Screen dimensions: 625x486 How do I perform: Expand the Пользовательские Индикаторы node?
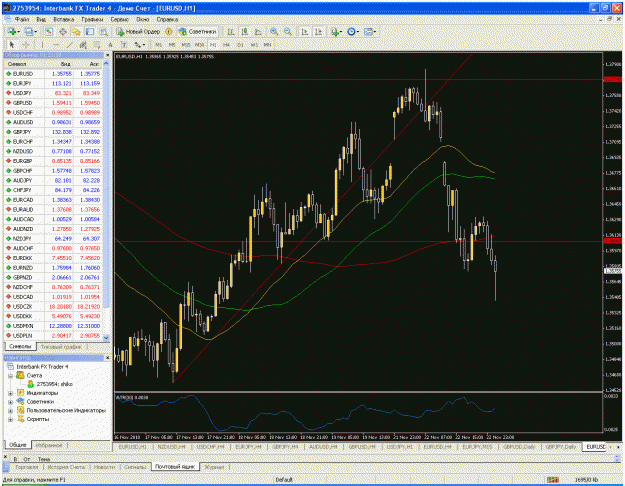point(10,411)
